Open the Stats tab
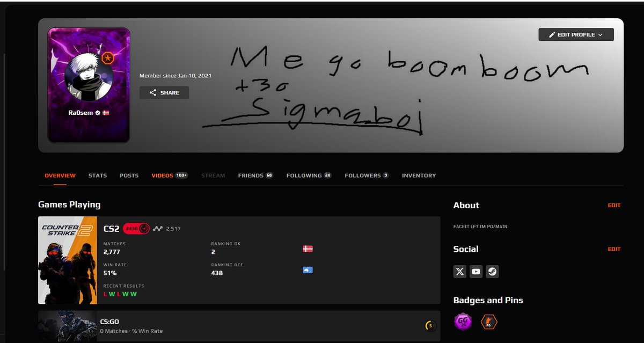 point(98,176)
